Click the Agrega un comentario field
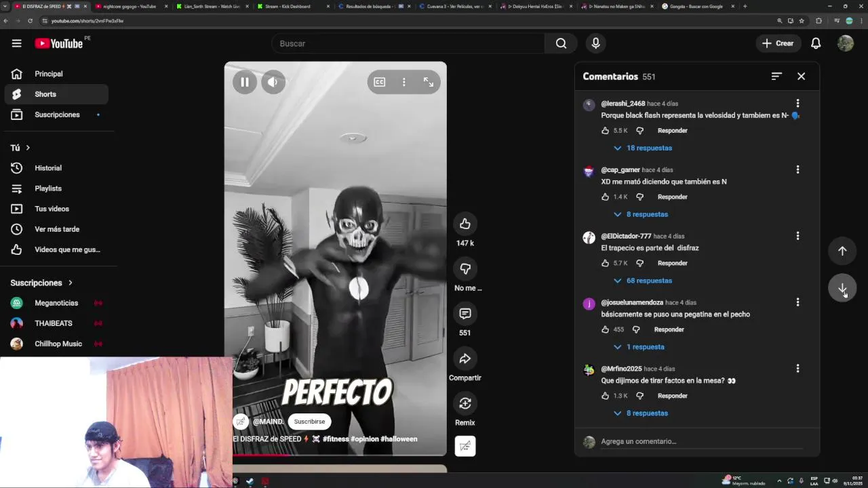Viewport: 868px width, 488px height. click(x=701, y=441)
